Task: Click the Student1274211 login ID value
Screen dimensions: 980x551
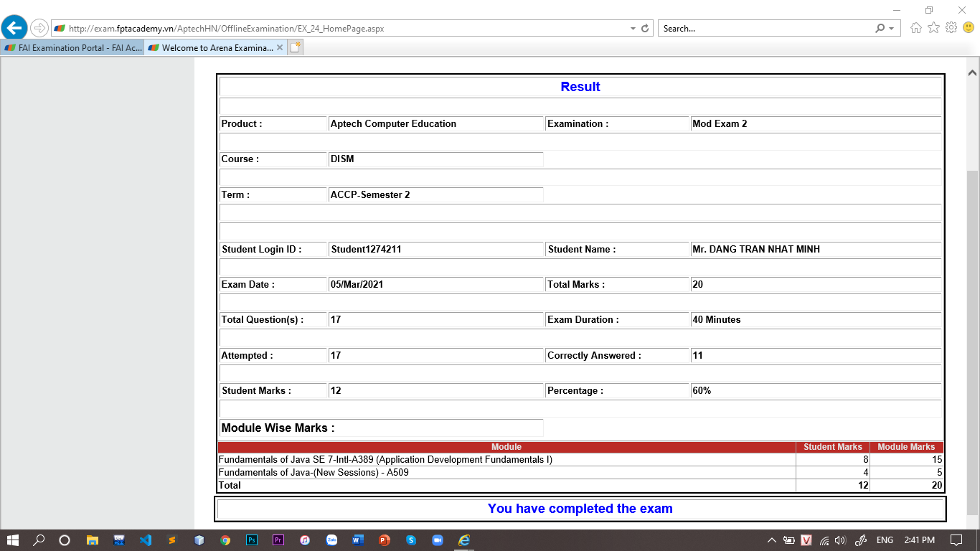Action: pos(366,250)
